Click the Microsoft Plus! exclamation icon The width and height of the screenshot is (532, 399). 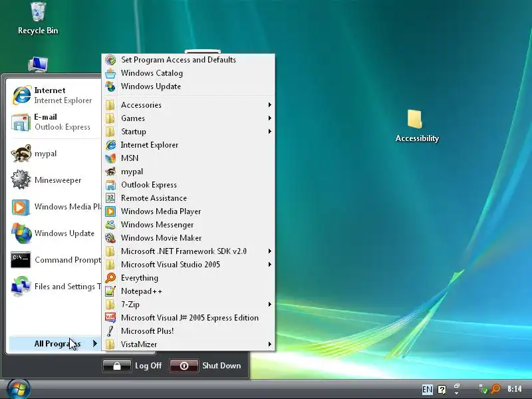point(110,331)
